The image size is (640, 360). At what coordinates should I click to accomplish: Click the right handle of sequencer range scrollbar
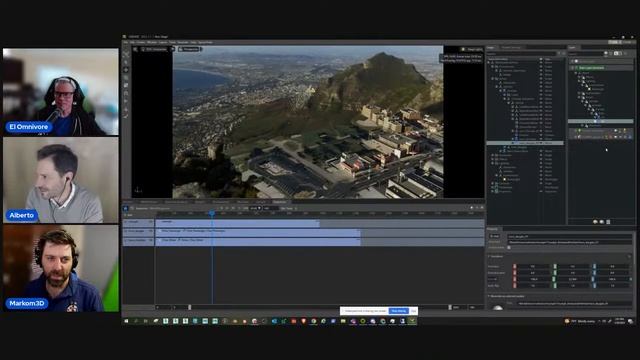[x=450, y=307]
